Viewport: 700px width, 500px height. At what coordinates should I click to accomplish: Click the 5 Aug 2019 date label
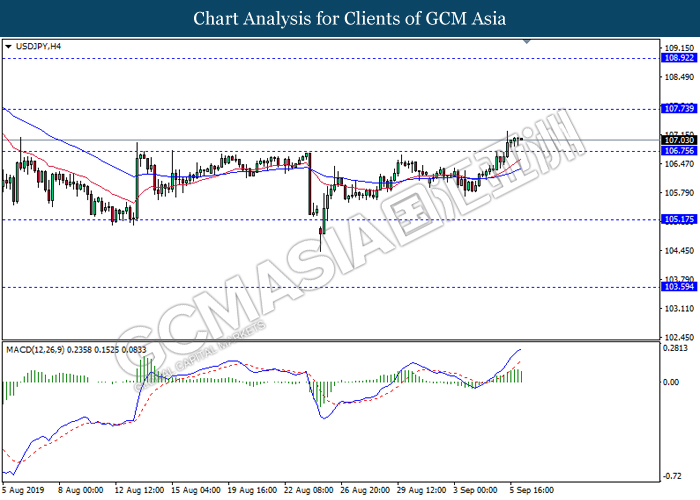[x=23, y=490]
